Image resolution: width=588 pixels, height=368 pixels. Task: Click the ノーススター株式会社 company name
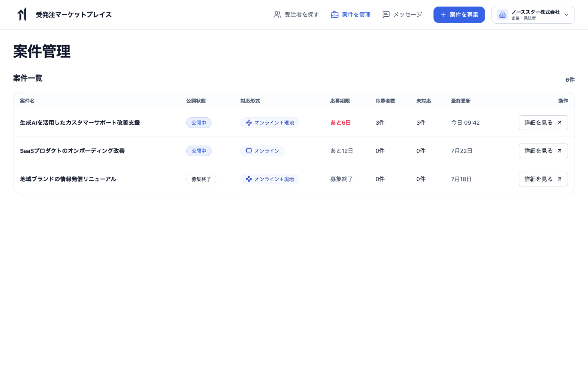click(535, 12)
